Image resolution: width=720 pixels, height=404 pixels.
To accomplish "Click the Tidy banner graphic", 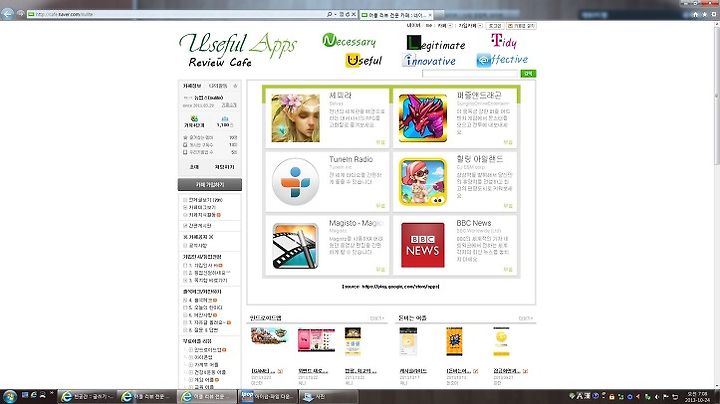I will [x=504, y=41].
